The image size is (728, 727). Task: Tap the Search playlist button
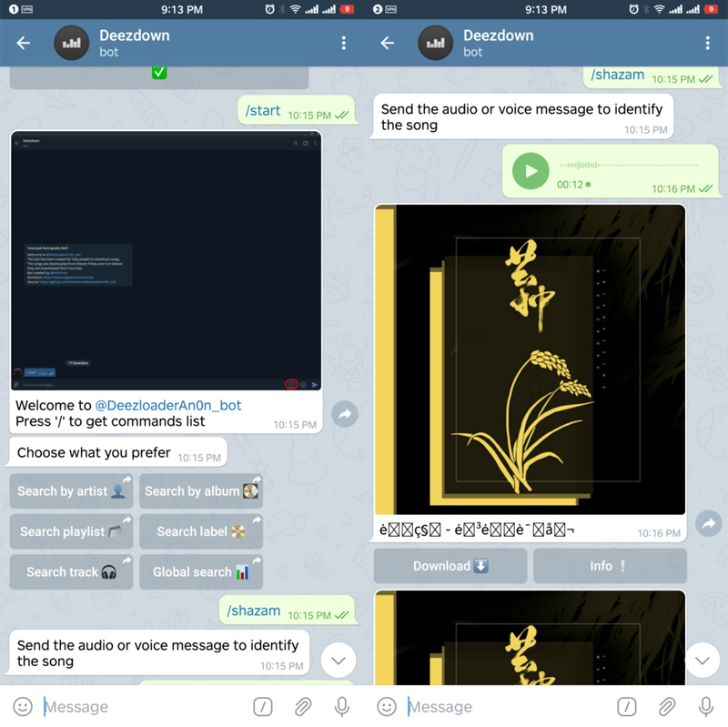[71, 531]
